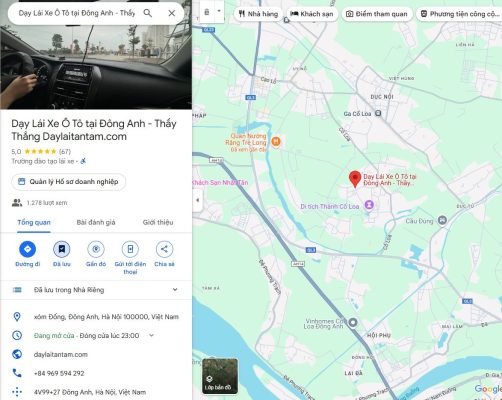Click the search magnifier icon
The height and width of the screenshot is (400, 502).
[147, 13]
